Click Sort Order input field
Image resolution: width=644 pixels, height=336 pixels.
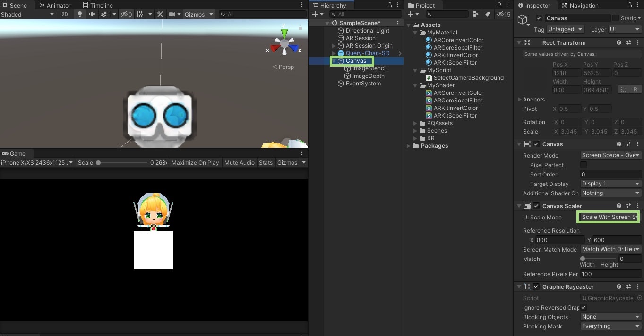(x=610, y=174)
